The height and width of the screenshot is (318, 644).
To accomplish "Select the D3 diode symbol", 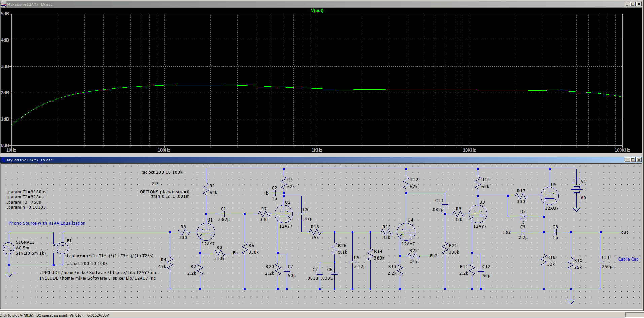I will coord(523,217).
